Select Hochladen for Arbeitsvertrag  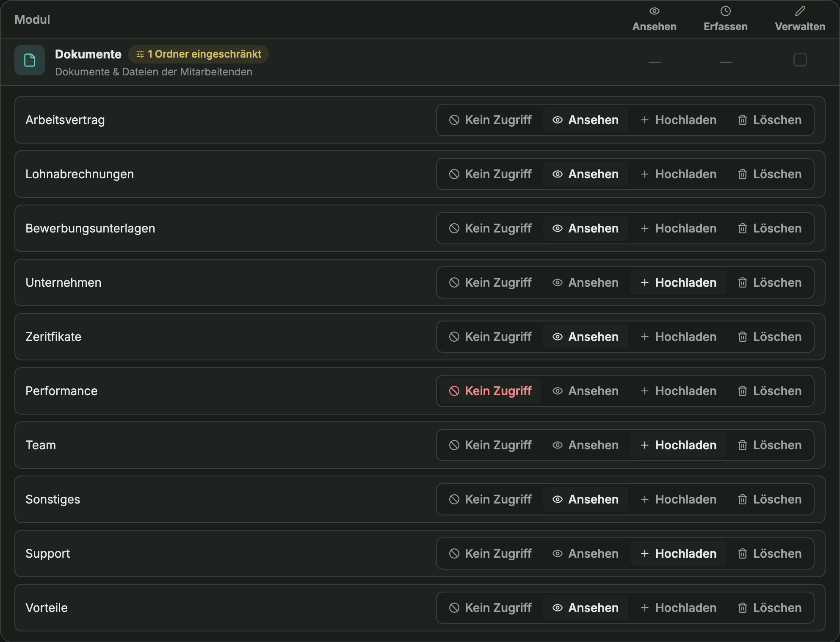(x=678, y=120)
